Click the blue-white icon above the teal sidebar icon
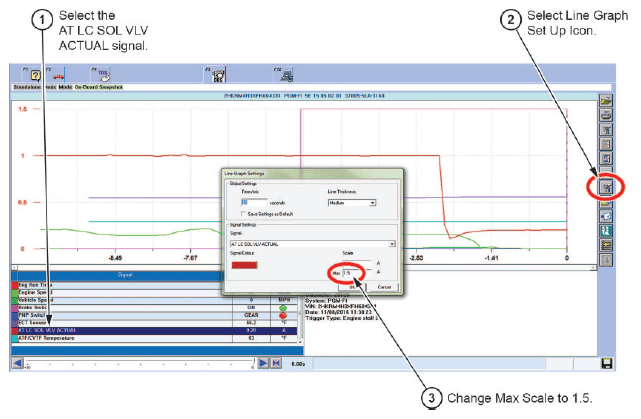This screenshot has height=419, width=641. (606, 216)
